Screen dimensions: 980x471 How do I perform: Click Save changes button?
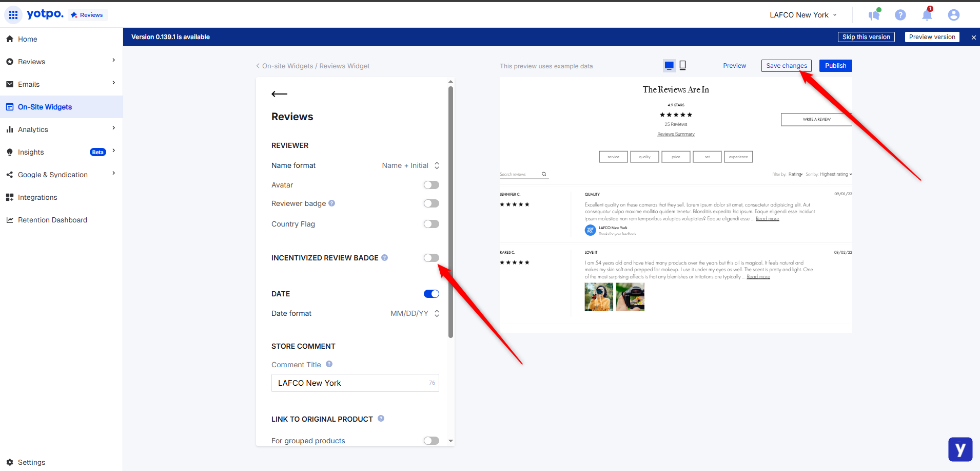pos(787,66)
